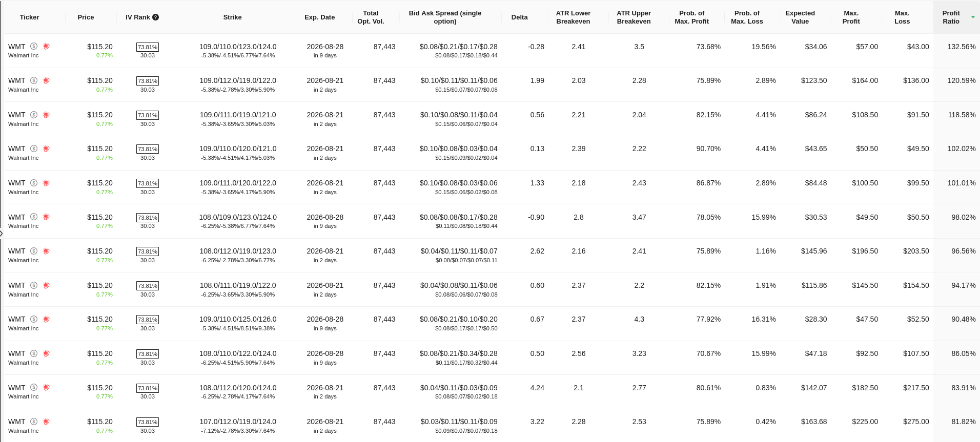Click dollar-sign icon in the 81.82% profit ratio row

click(x=34, y=422)
